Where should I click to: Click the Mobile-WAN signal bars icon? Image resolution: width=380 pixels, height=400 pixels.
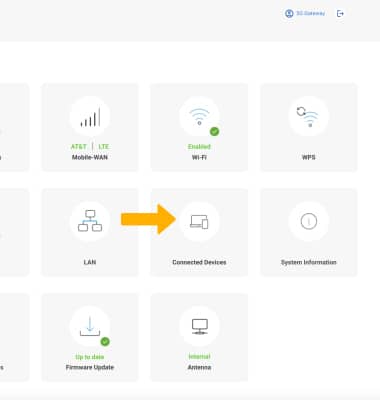coord(90,117)
